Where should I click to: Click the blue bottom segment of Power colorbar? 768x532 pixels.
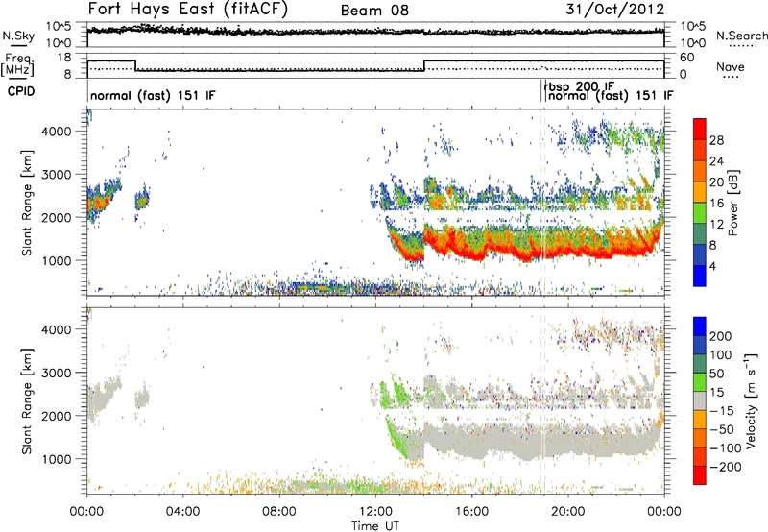[700, 276]
